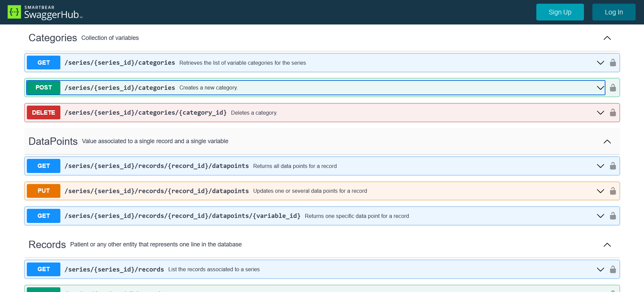Click GET badge for all record datapoints
The image size is (644, 292).
[x=44, y=166]
